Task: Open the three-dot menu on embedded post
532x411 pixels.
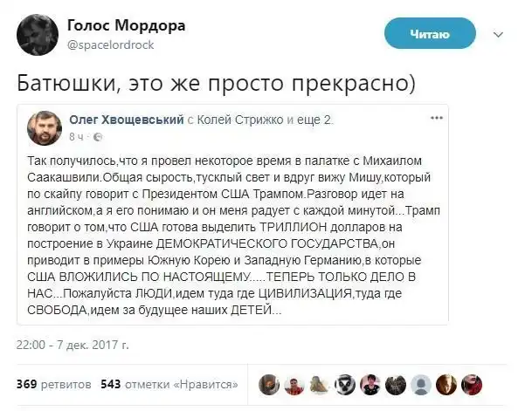Action: 437,117
